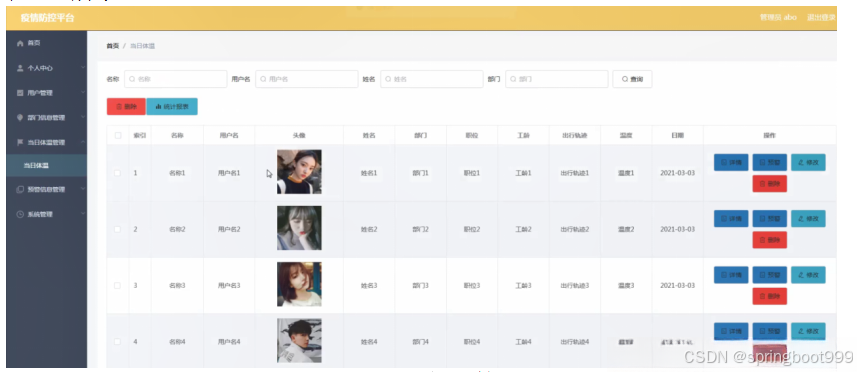Click the 疫情防控平台 title in header
857x372 pixels.
click(x=47, y=18)
